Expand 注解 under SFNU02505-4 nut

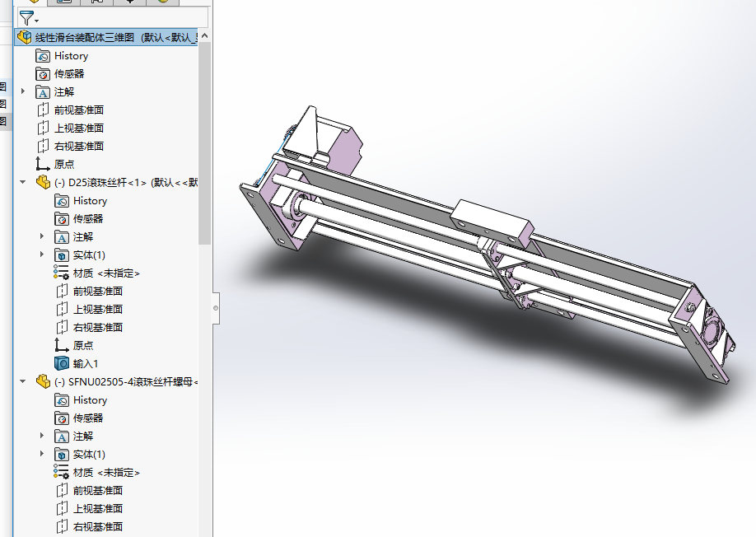(42, 436)
